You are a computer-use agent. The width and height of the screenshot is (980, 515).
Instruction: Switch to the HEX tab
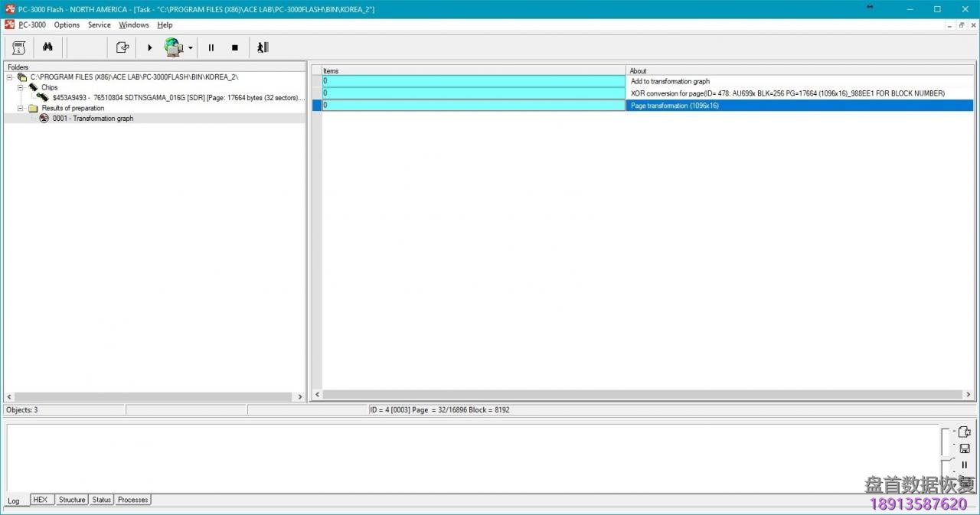pos(41,500)
